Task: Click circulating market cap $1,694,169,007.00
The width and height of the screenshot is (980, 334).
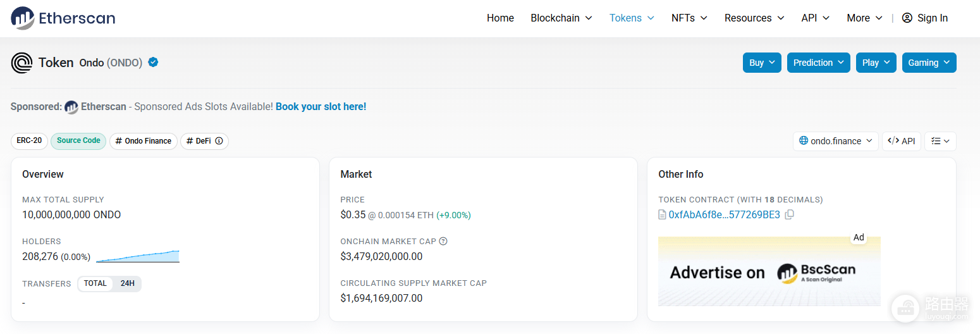Action: [381, 298]
